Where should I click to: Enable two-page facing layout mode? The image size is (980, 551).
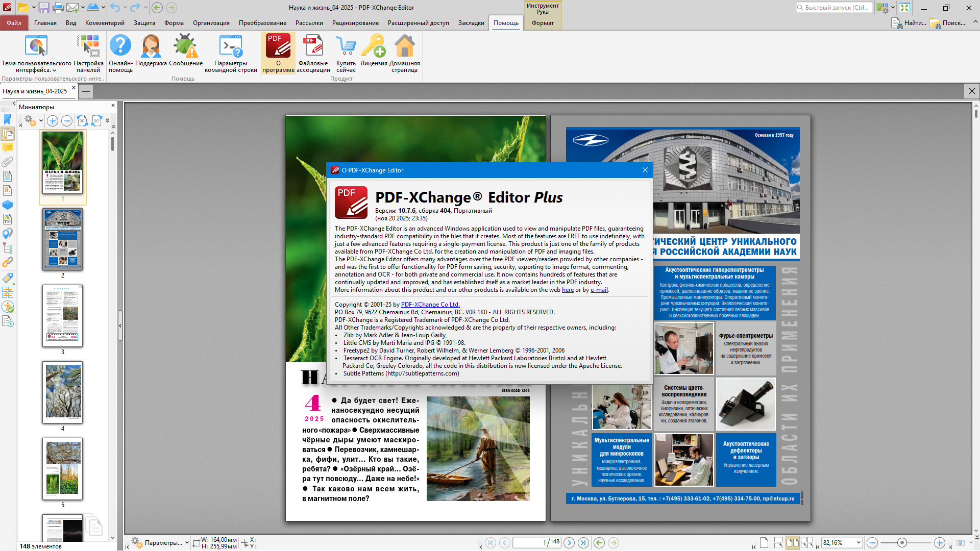click(792, 543)
